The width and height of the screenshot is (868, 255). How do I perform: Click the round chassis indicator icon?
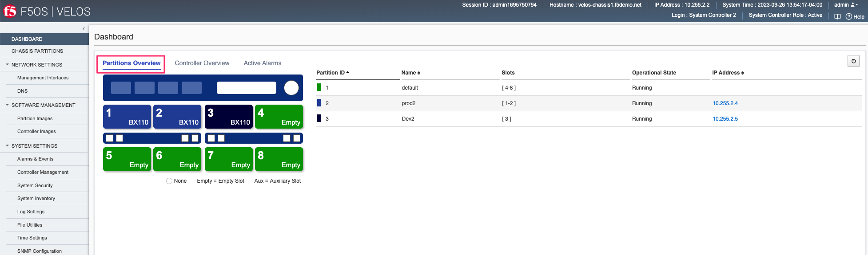point(291,88)
